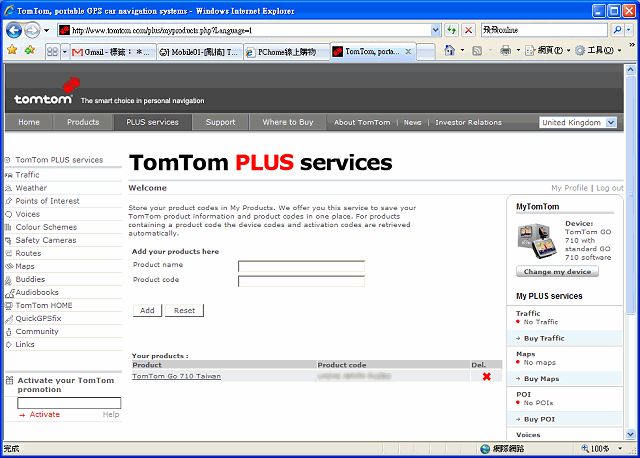Viewport: 640px width, 458px height.
Task: Click the Voices sidebar icon
Action: click(9, 214)
